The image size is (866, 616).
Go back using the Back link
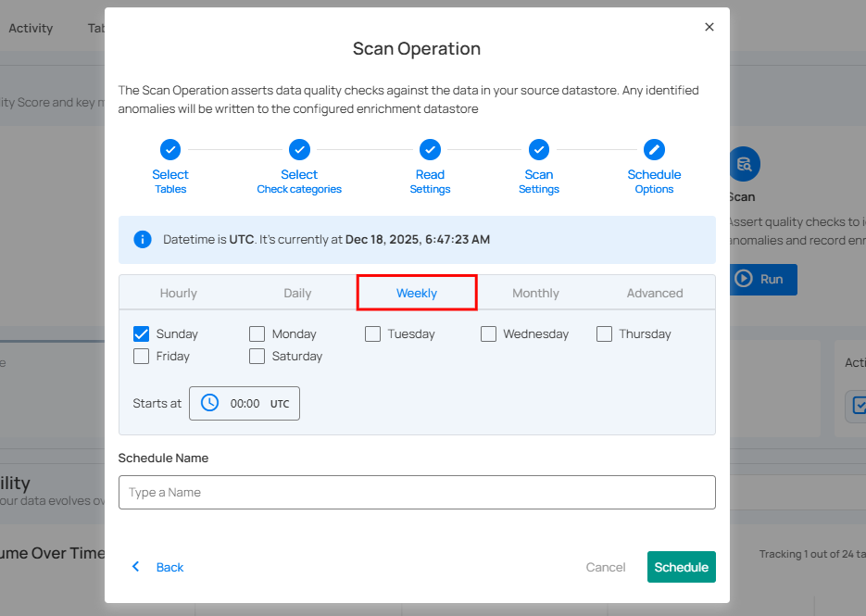[x=158, y=567]
